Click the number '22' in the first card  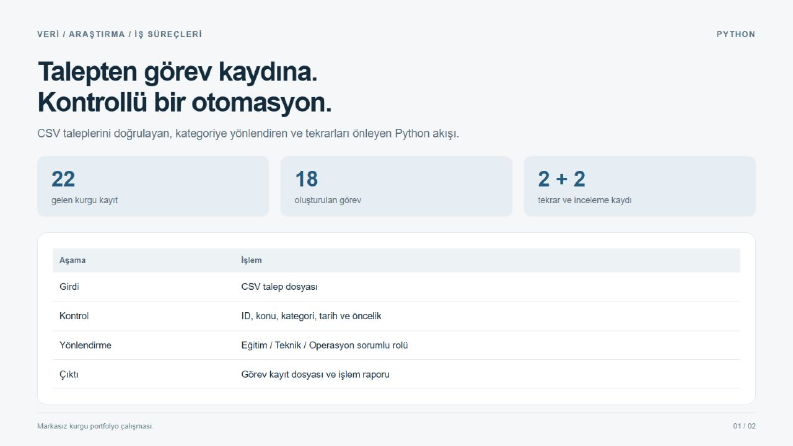coord(63,179)
